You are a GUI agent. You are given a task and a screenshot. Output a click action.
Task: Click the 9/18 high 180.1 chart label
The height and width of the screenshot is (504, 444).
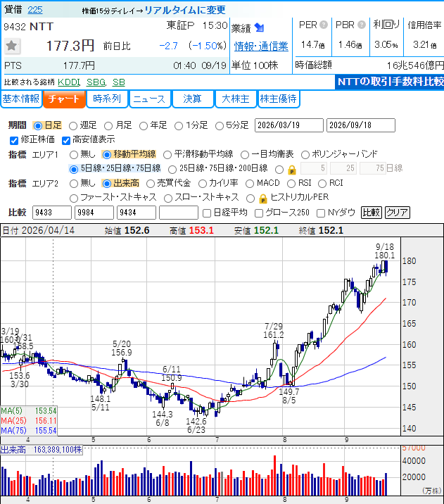coord(385,251)
